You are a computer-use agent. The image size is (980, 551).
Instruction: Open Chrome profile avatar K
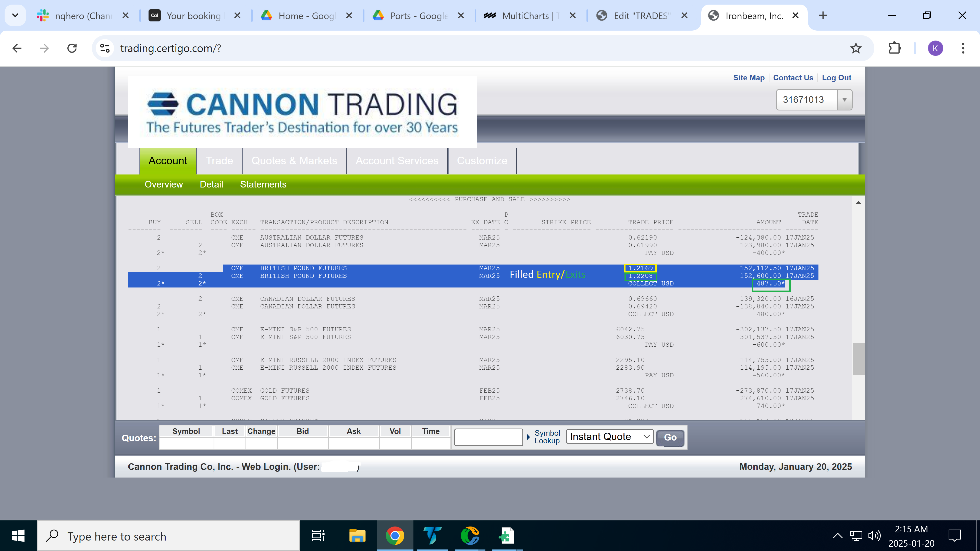tap(935, 48)
